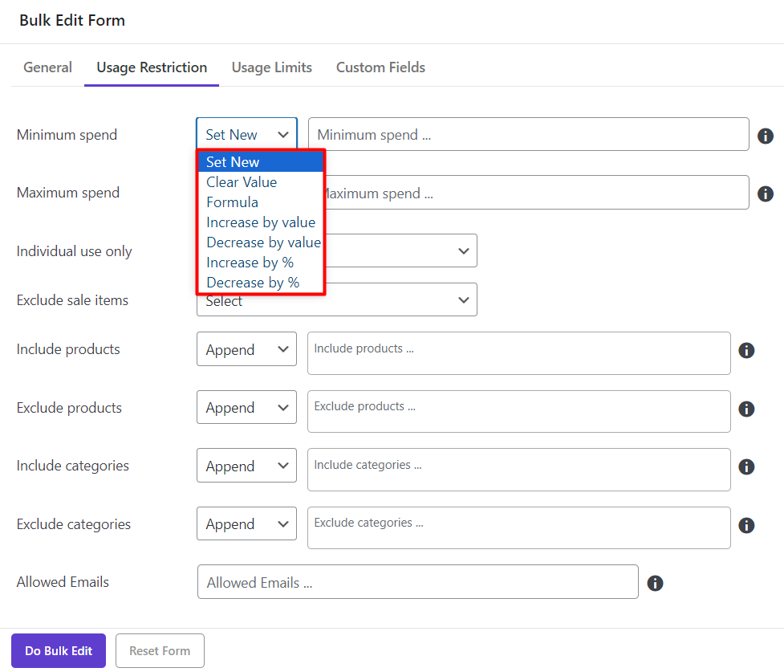Open Exclude categories Append dropdown
The image size is (784, 672).
point(246,524)
